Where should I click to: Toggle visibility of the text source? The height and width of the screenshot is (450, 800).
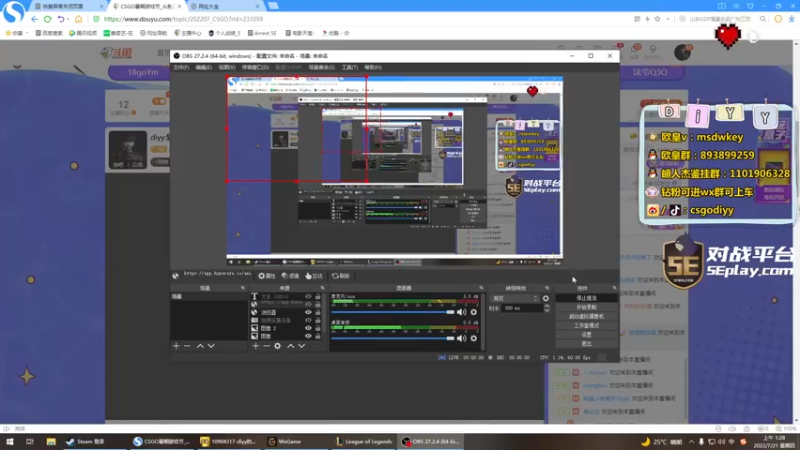[x=308, y=296]
